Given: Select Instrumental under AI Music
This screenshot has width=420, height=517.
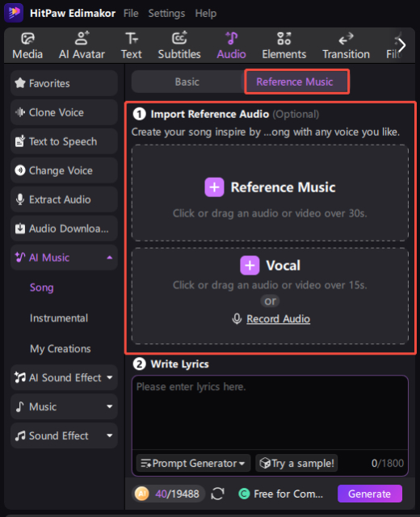Looking at the screenshot, I should [59, 318].
